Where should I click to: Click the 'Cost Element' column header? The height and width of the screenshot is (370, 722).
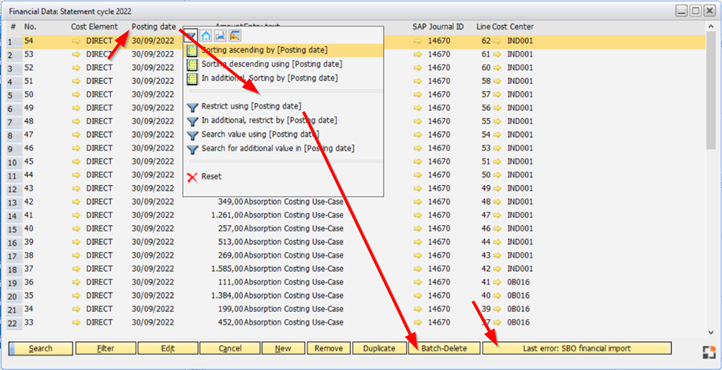pos(94,27)
